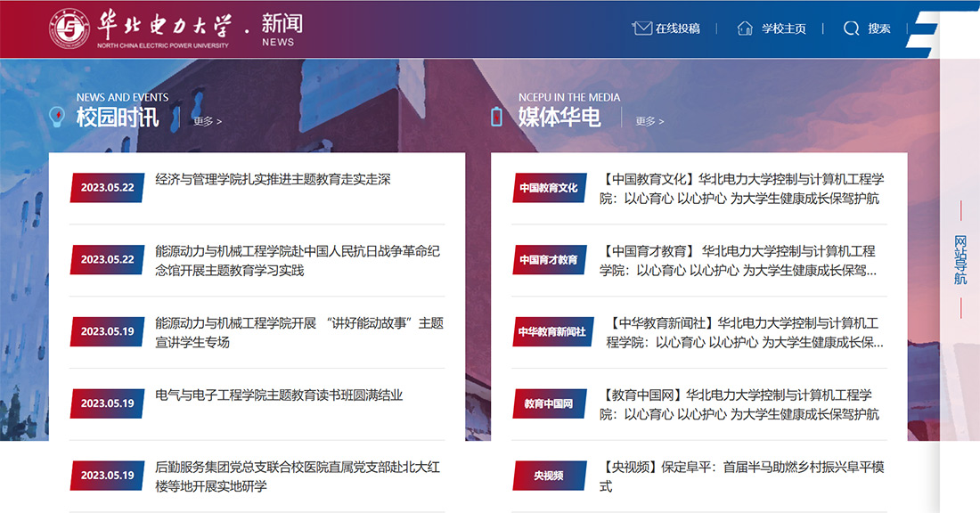This screenshot has height=513, width=980.
Task: Click the 教育中国网 source tag
Action: click(x=549, y=403)
